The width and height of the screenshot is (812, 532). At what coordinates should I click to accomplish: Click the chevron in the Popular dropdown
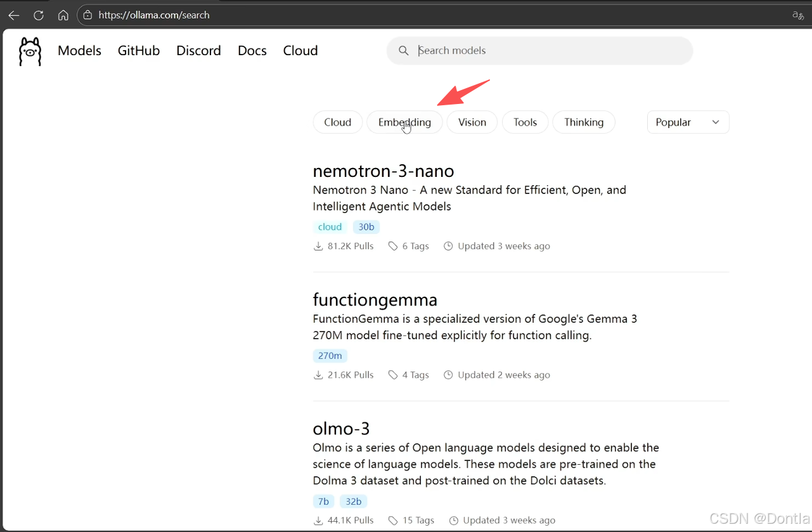(x=716, y=122)
